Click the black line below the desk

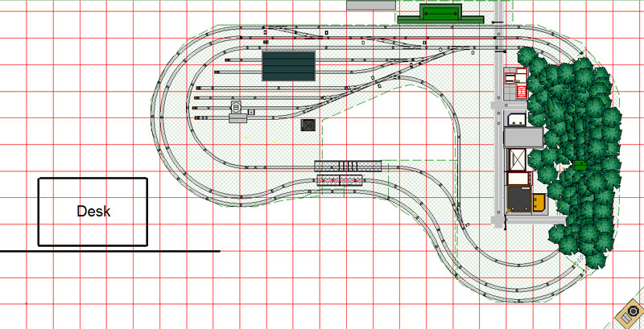coord(109,252)
